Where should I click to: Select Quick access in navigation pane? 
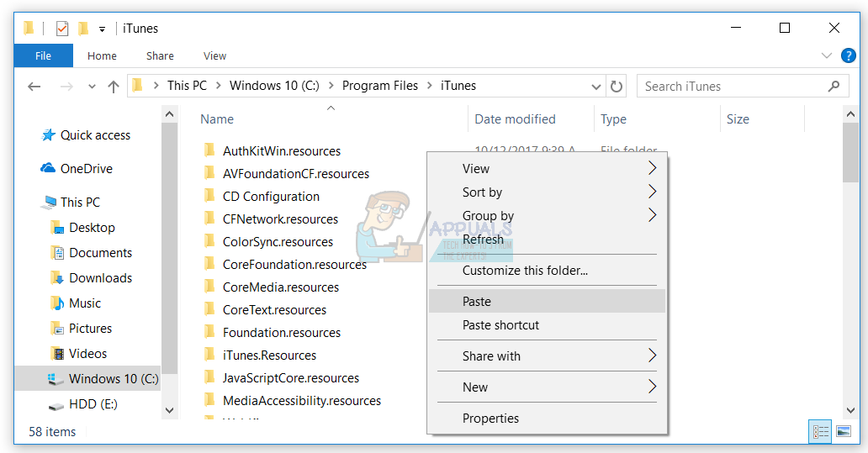click(85, 135)
